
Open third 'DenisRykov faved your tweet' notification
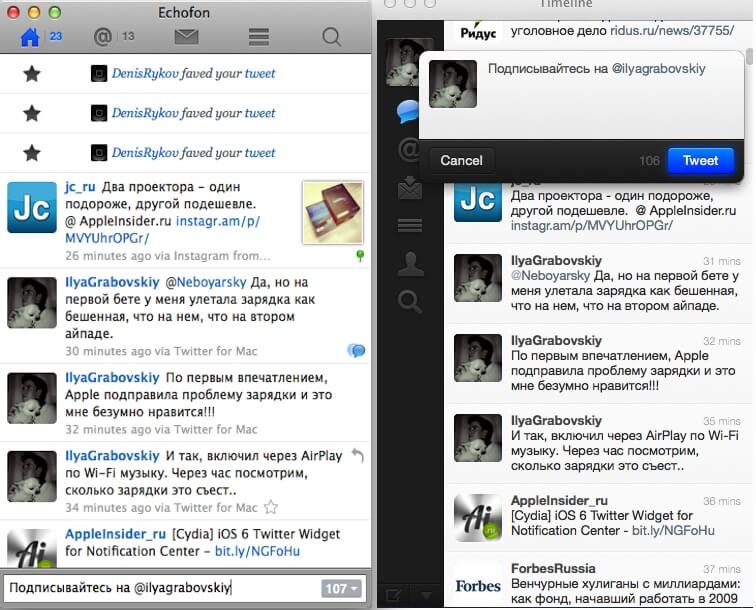[x=193, y=152]
